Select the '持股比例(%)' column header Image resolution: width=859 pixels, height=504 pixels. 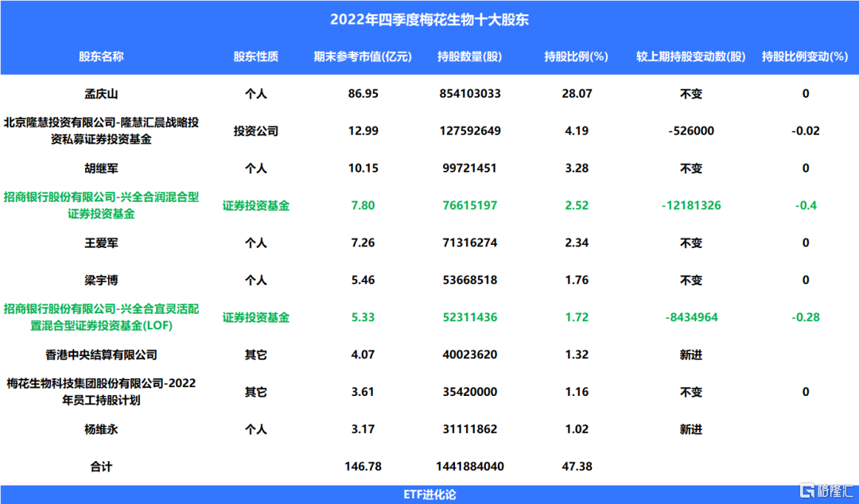(577, 56)
